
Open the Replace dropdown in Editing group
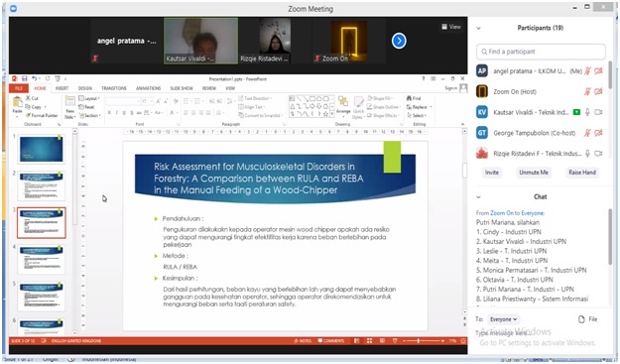[x=420, y=107]
